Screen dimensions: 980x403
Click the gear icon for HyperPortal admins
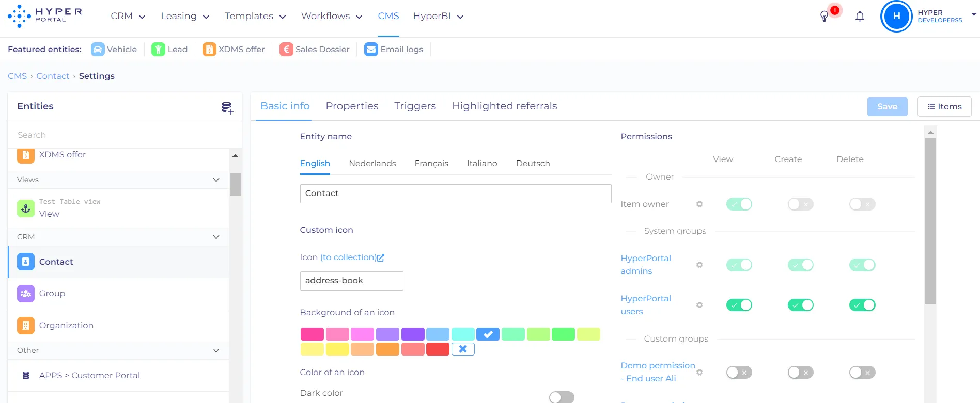tap(699, 265)
